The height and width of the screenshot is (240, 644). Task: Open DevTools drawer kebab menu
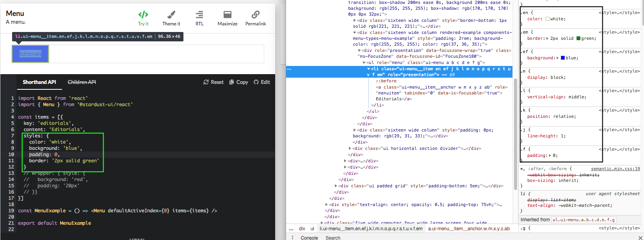pyautogui.click(x=293, y=237)
